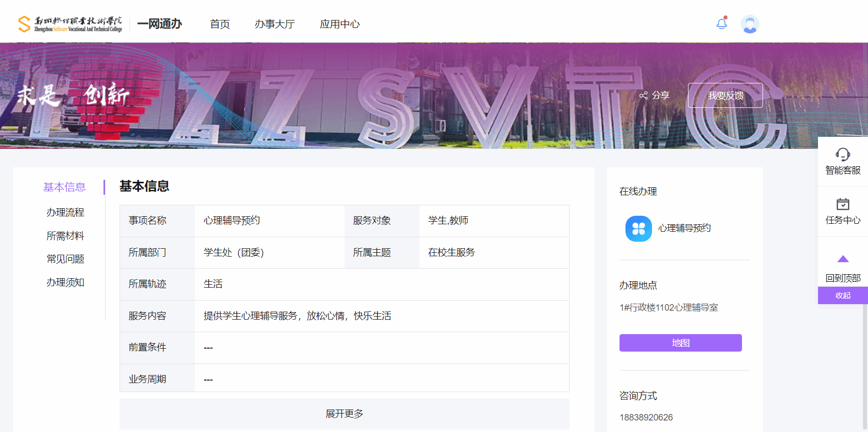Click the notification bell icon
The image size is (868, 432).
pos(721,23)
